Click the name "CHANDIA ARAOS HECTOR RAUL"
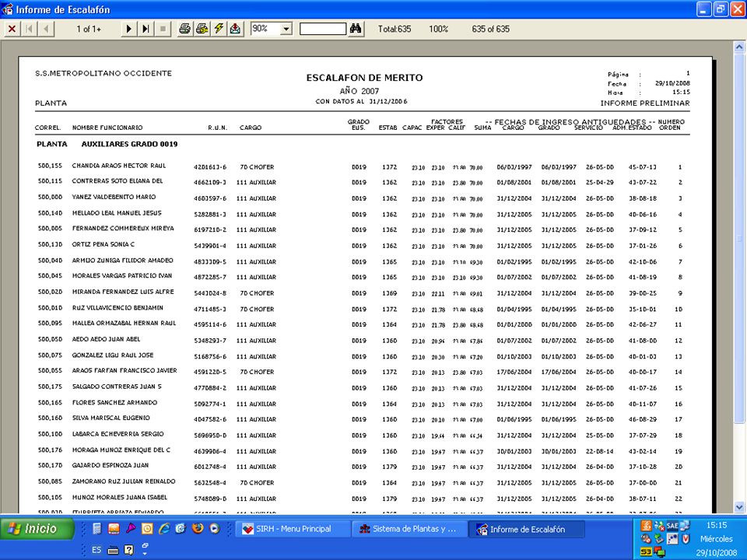 click(x=119, y=166)
